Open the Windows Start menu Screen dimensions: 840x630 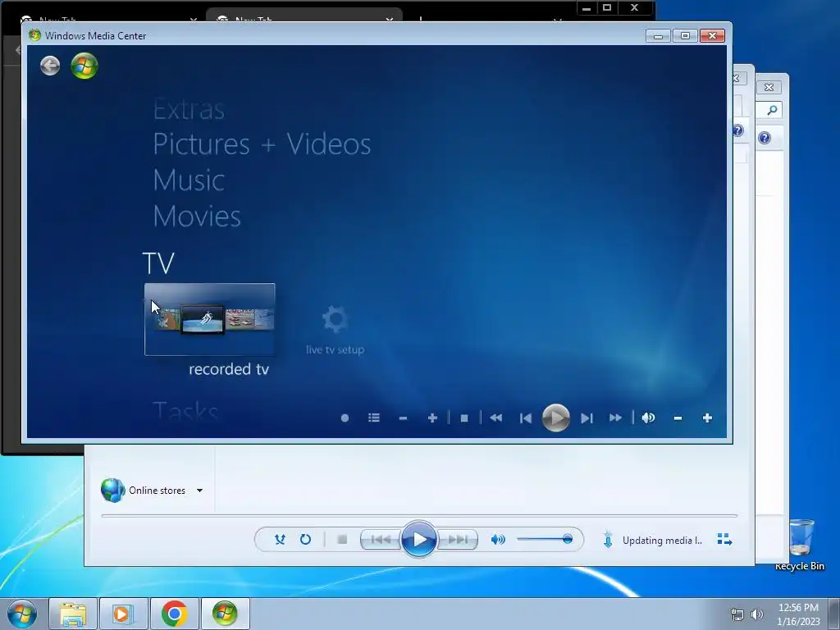click(22, 614)
